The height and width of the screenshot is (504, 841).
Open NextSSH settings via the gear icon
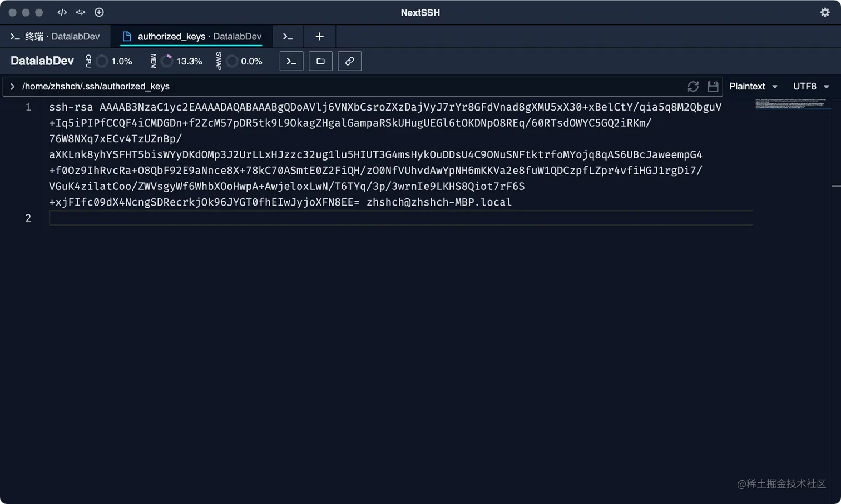825,12
